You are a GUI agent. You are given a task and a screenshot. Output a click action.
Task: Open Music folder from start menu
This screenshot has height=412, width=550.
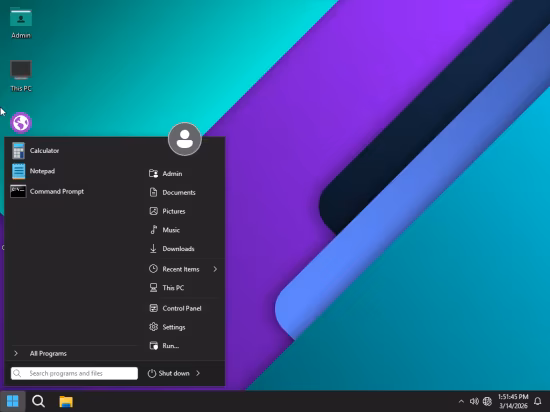pyautogui.click(x=184, y=230)
